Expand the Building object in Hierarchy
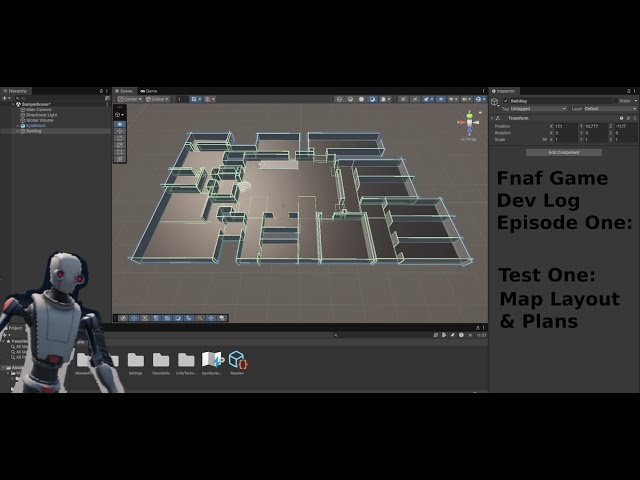 point(18,131)
